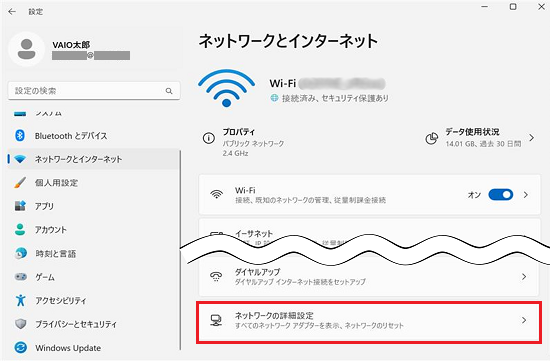Click the Windows Update sync icon
550x361 pixels.
click(x=21, y=347)
